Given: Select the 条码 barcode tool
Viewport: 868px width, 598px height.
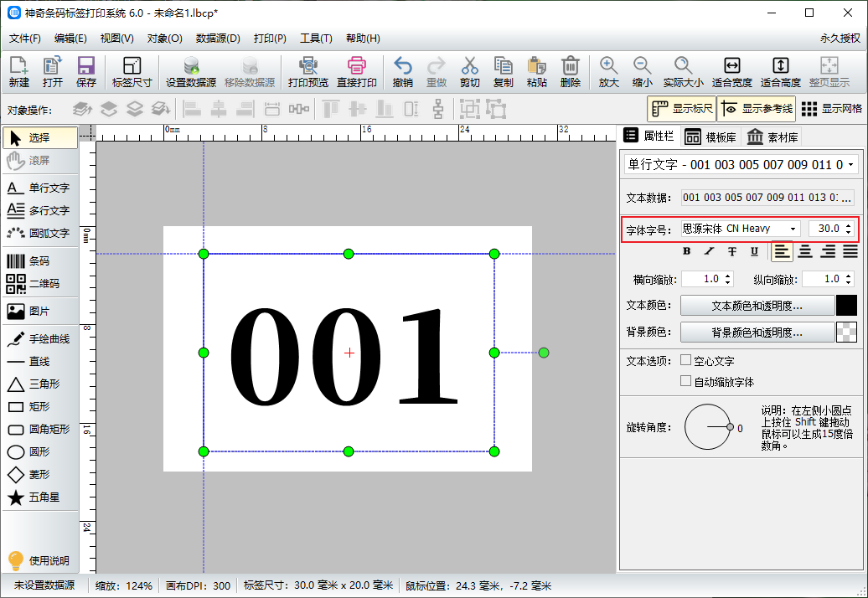Looking at the screenshot, I should pyautogui.click(x=39, y=261).
